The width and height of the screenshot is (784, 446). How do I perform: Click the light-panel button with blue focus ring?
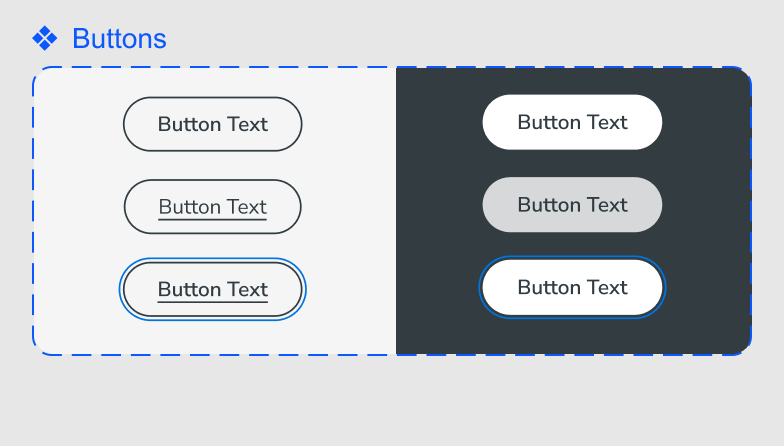(x=212, y=290)
